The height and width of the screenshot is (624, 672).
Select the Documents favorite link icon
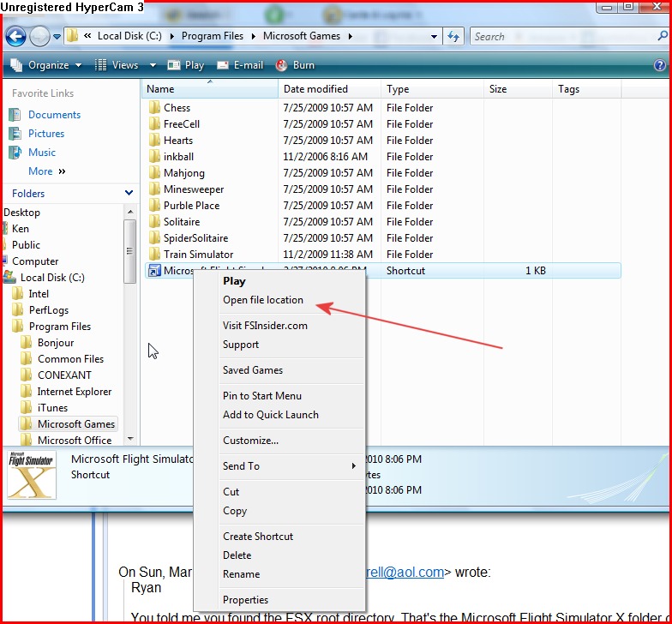click(x=15, y=115)
